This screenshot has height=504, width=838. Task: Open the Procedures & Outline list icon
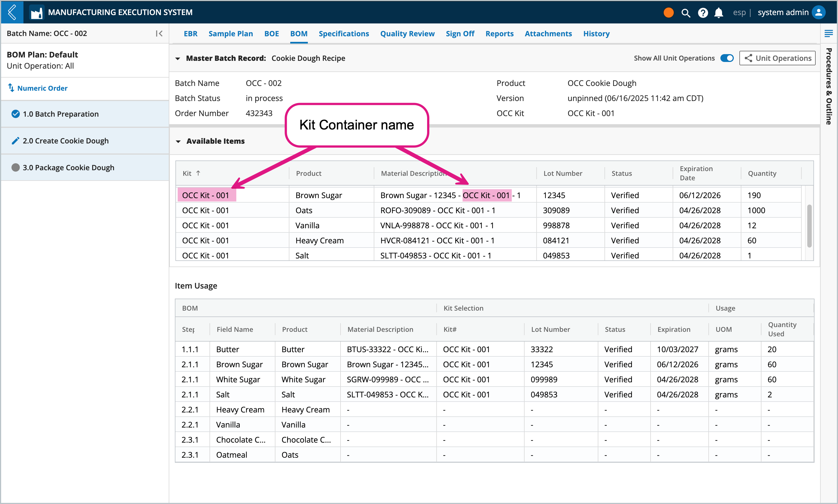pyautogui.click(x=829, y=33)
